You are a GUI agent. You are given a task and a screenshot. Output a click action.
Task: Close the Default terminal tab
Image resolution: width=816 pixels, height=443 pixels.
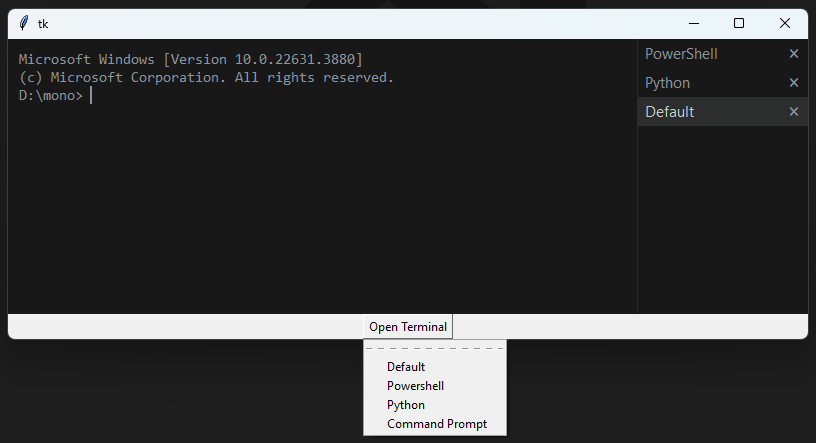(794, 111)
